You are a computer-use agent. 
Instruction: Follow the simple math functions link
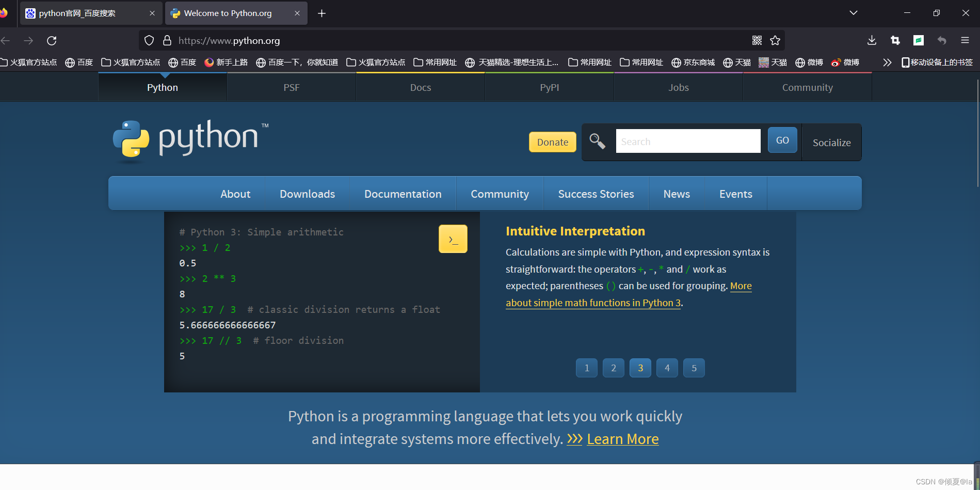[593, 303]
